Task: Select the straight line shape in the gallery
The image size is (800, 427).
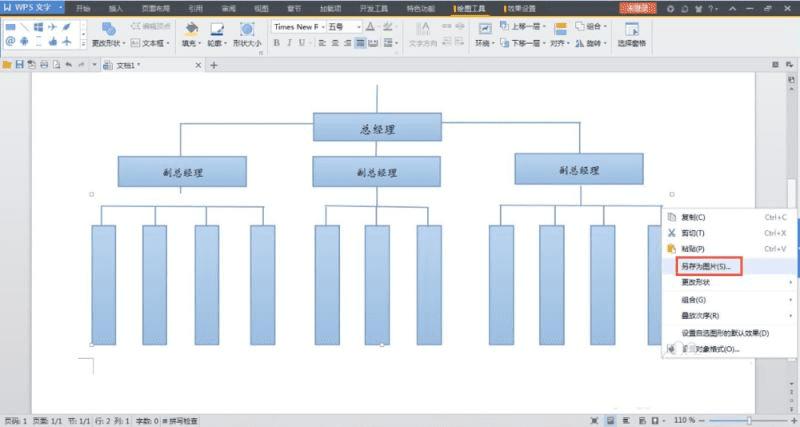Action: [x=24, y=27]
